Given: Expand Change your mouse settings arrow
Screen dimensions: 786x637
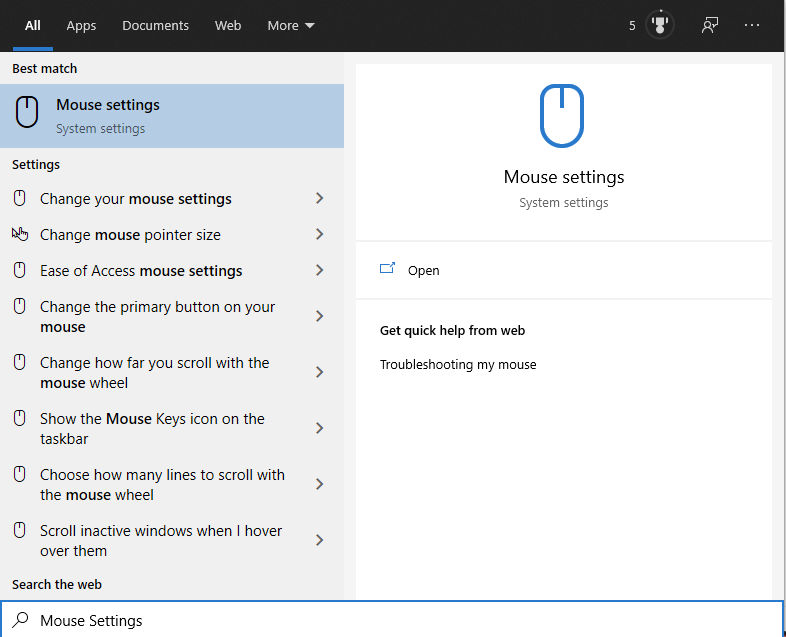Looking at the screenshot, I should click(319, 199).
